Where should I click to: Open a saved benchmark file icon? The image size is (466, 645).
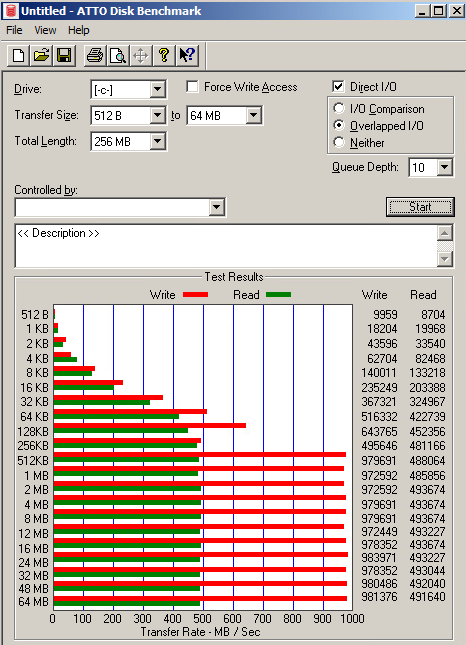[41, 55]
